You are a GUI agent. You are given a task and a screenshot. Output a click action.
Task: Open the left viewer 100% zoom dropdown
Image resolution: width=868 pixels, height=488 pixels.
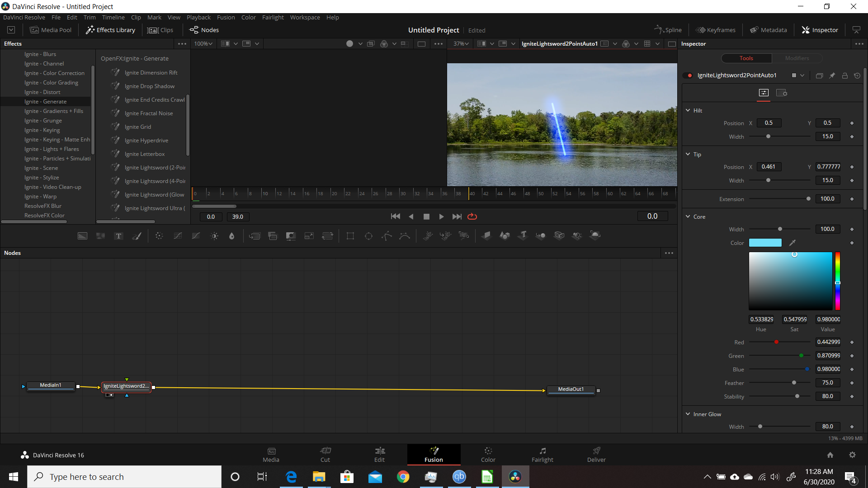(203, 44)
